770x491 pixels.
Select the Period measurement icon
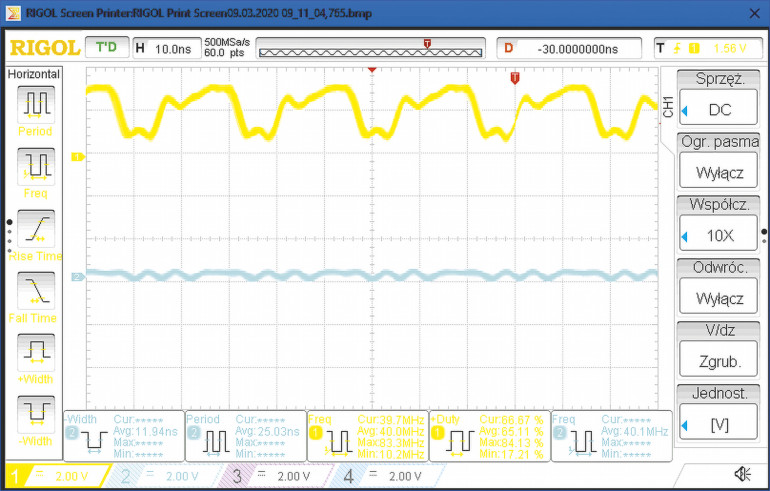click(36, 103)
